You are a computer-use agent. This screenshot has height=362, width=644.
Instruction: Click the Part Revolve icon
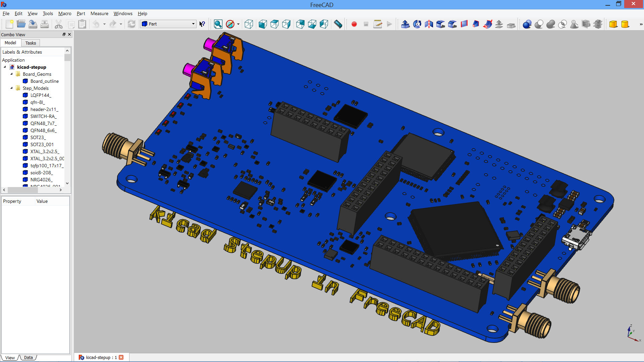coord(418,23)
